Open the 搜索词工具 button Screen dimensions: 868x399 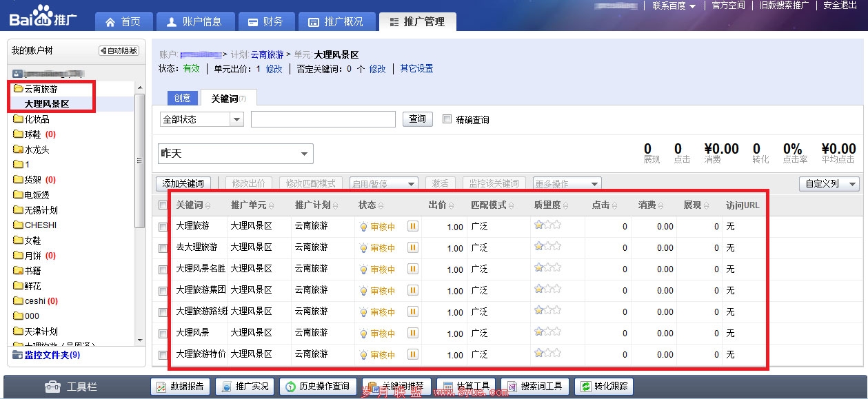pyautogui.click(x=534, y=387)
